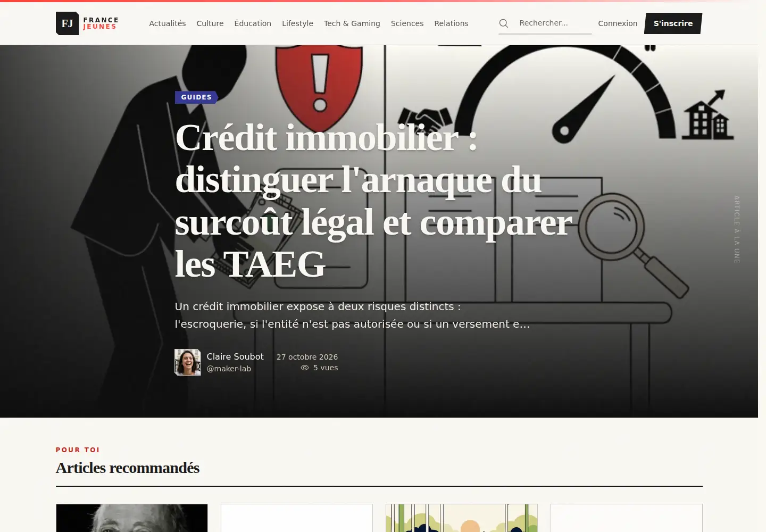This screenshot has height=532, width=766.
Task: Click the search magnifier icon
Action: [504, 23]
